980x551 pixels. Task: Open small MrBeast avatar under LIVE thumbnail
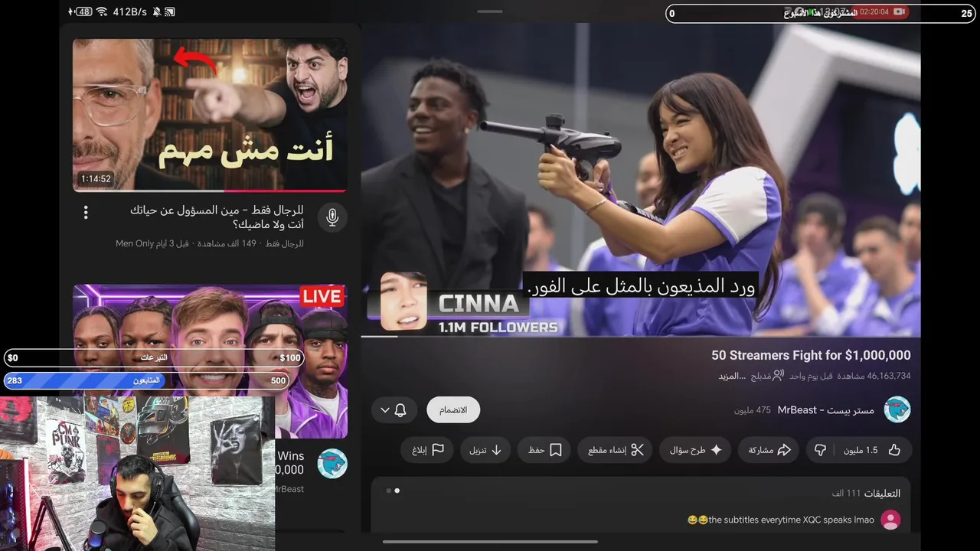pyautogui.click(x=332, y=464)
